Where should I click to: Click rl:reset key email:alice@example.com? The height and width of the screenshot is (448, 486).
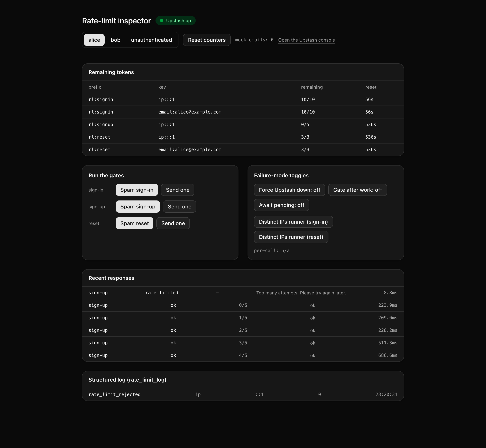(x=190, y=150)
